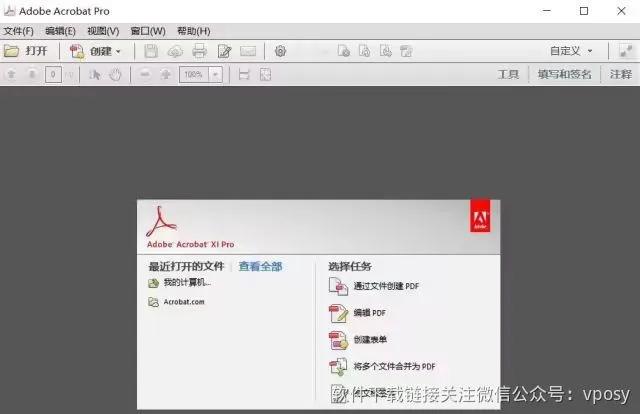This screenshot has height=414, width=640.
Task: Click the previous page up arrow
Action: (x=11, y=74)
